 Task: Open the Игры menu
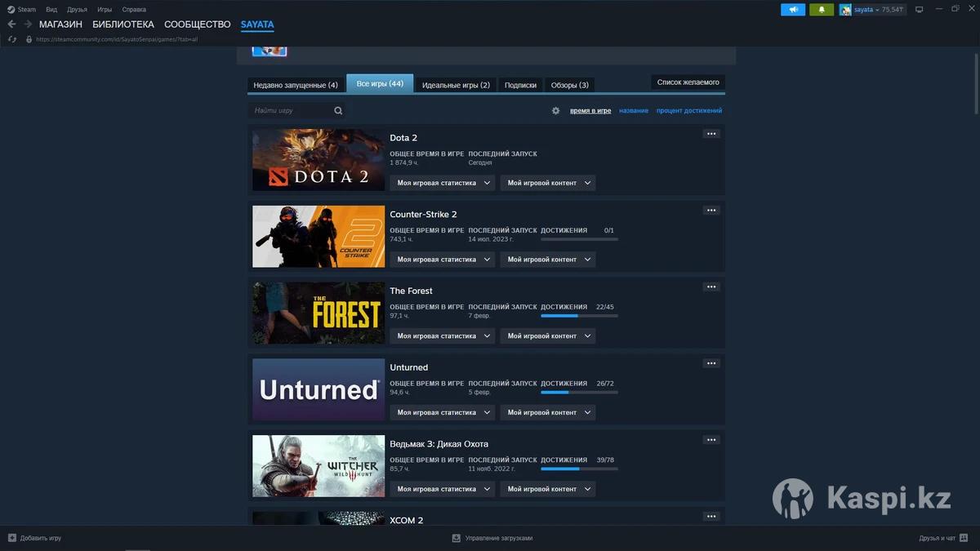click(105, 10)
